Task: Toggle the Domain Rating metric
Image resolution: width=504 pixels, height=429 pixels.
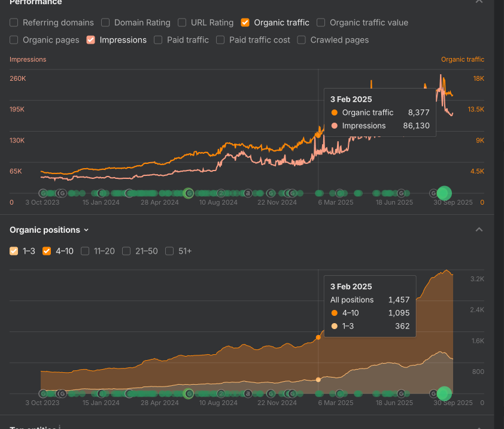Action: point(105,23)
